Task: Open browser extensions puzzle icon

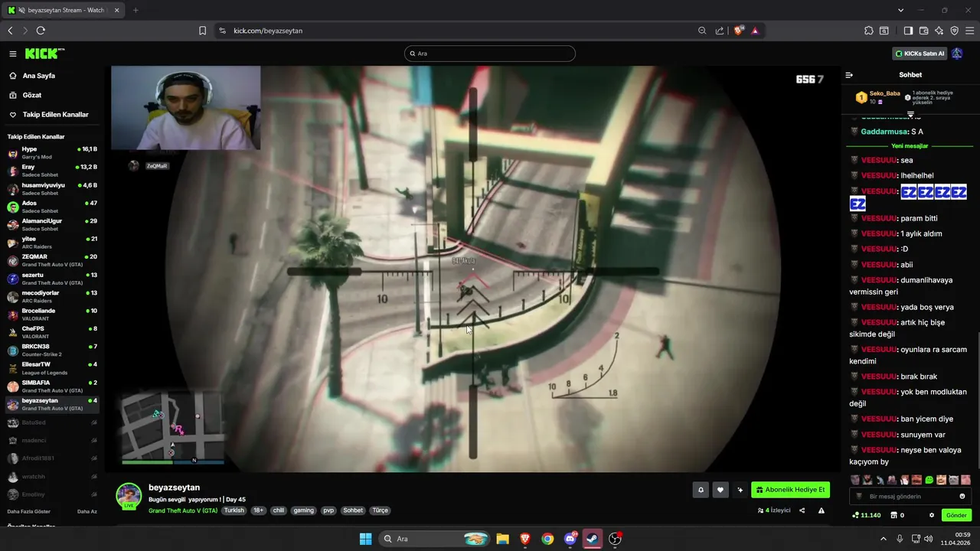Action: tap(868, 31)
